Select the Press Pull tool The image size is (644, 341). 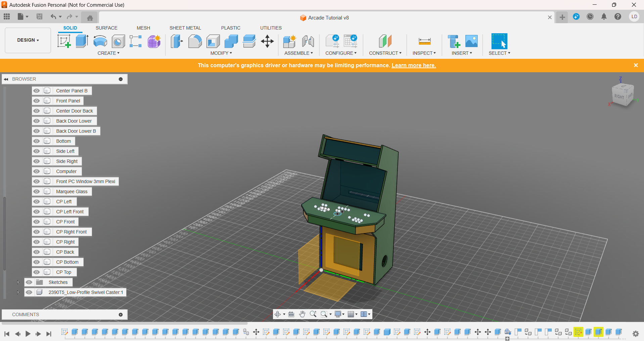(x=177, y=41)
